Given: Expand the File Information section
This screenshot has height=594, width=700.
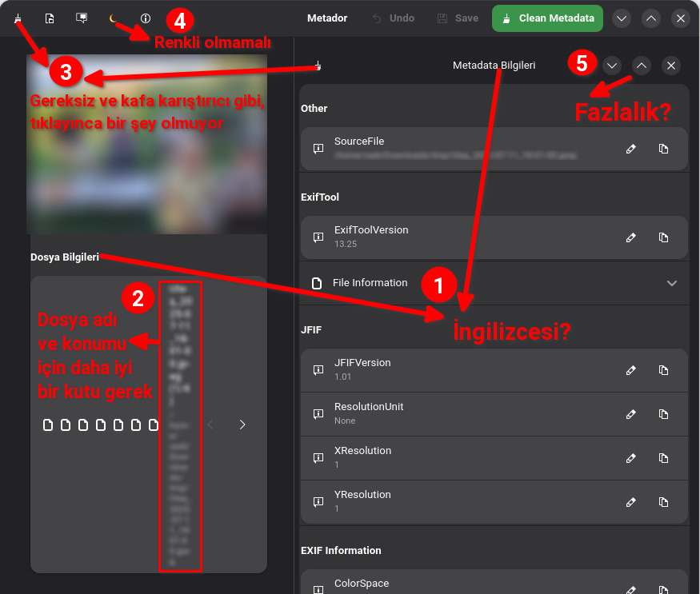Looking at the screenshot, I should click(x=671, y=283).
